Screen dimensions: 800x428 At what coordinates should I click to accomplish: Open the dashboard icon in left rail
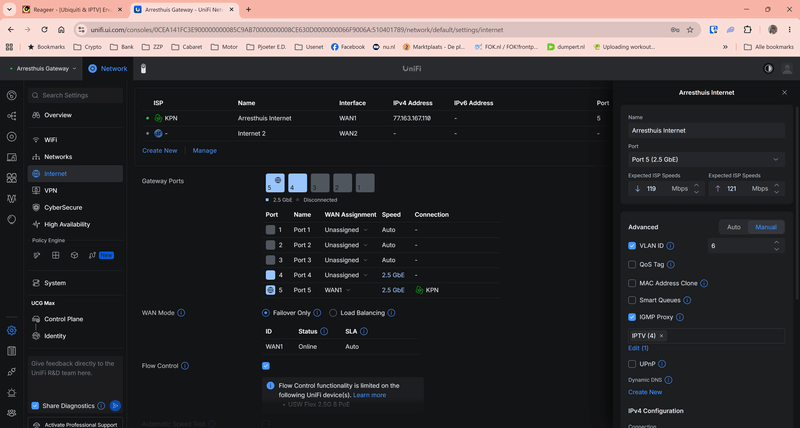(11, 95)
